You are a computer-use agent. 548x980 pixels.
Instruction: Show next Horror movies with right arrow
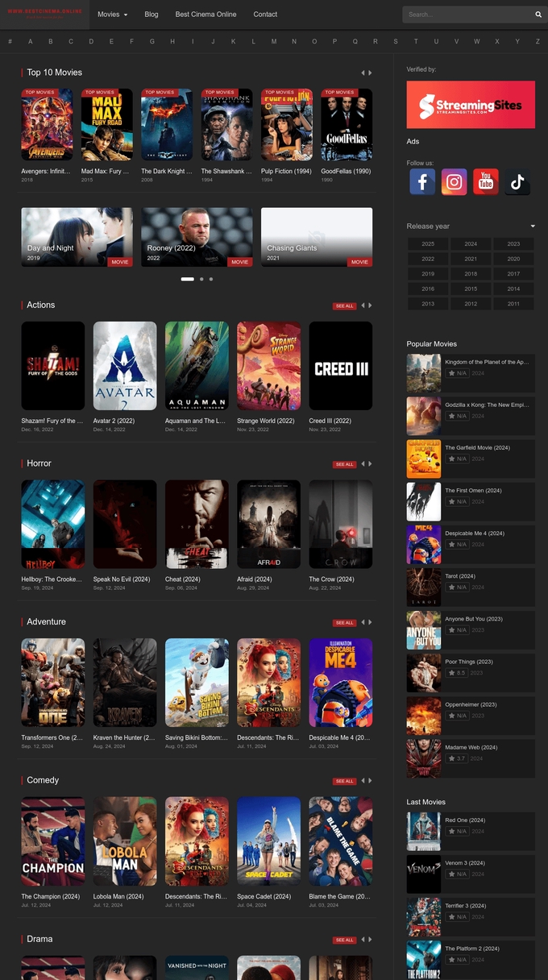click(370, 463)
